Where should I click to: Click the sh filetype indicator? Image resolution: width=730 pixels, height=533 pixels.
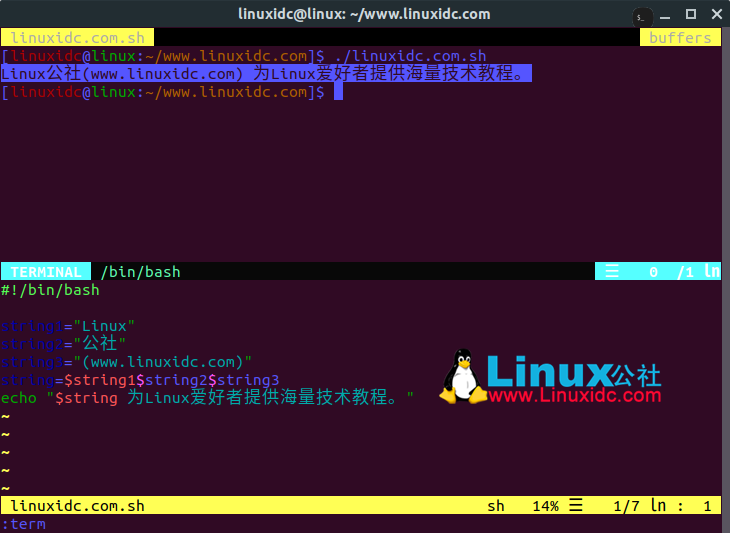tap(496, 506)
